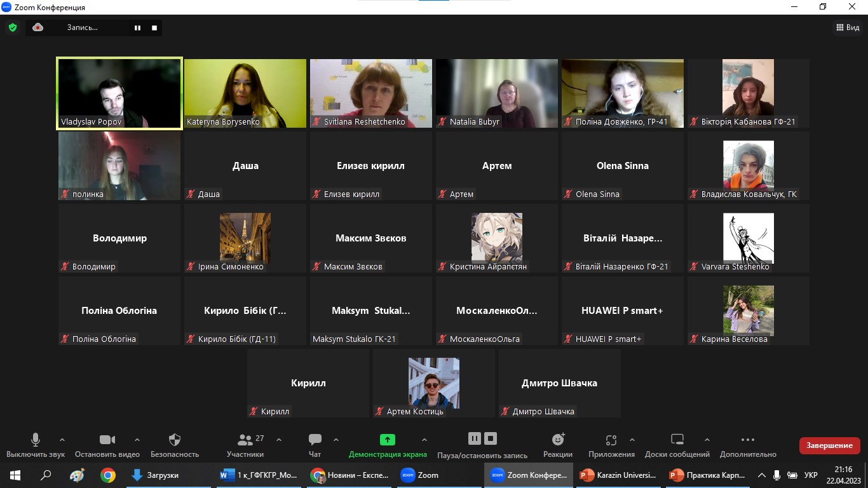
Task: Select Kateryna Borysenko's video tile
Action: (x=245, y=93)
